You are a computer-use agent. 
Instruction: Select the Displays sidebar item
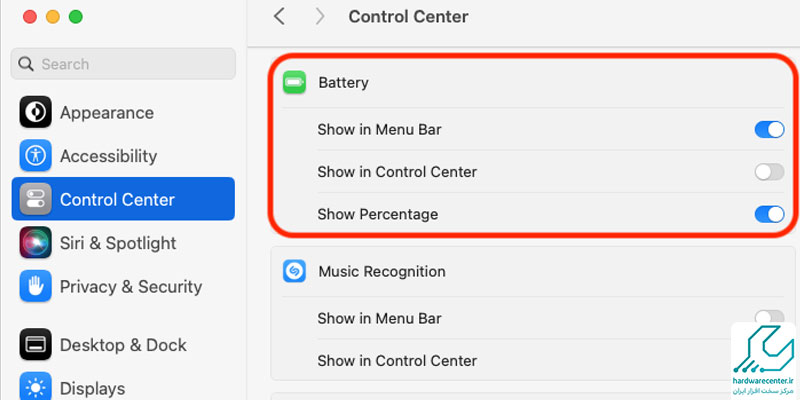tap(123, 386)
